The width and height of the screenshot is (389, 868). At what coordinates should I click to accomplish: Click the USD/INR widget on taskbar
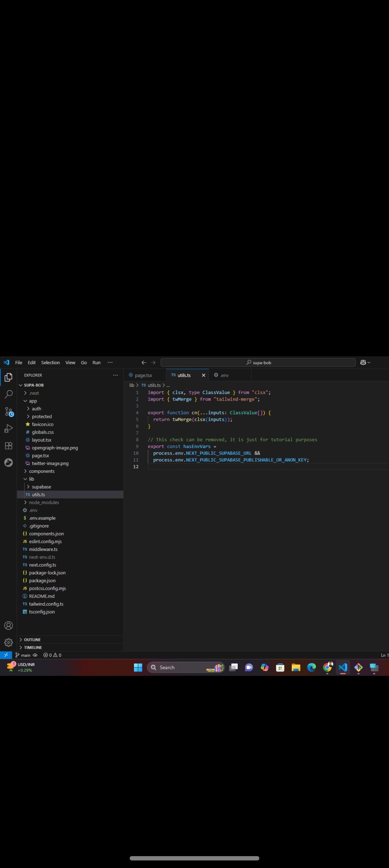[x=21, y=667]
